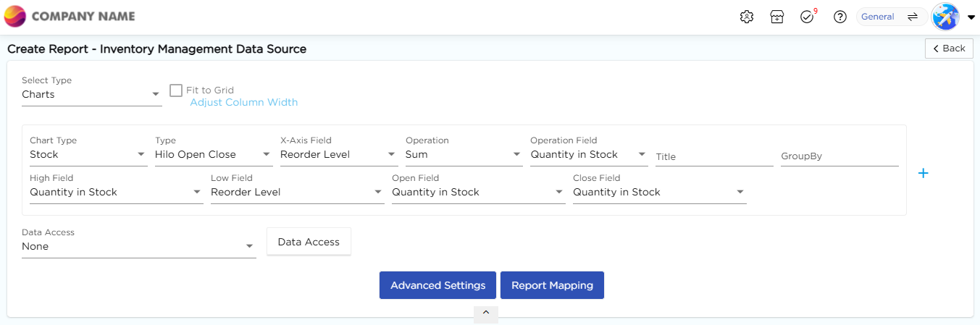The width and height of the screenshot is (980, 325).
Task: Click the help question mark icon
Action: pos(840,17)
